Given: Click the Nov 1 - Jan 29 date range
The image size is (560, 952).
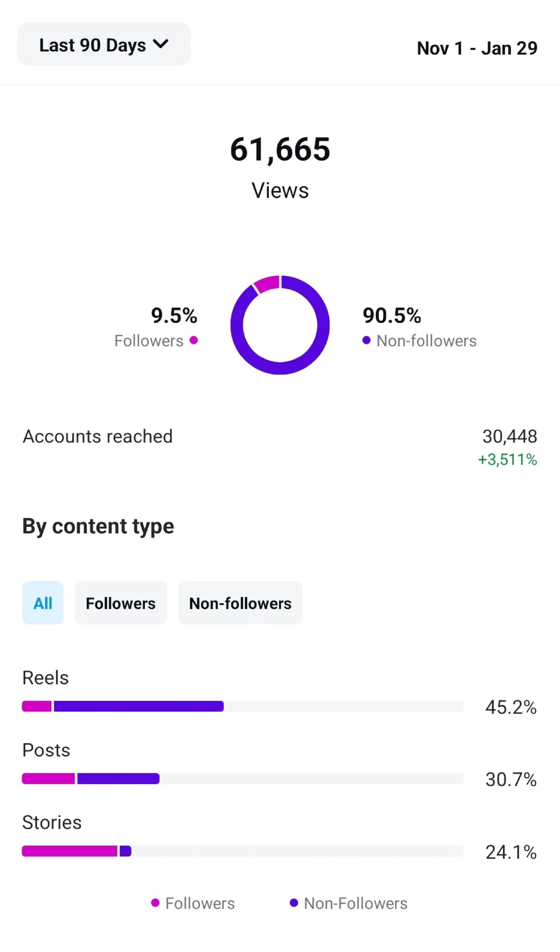Looking at the screenshot, I should point(476,49).
